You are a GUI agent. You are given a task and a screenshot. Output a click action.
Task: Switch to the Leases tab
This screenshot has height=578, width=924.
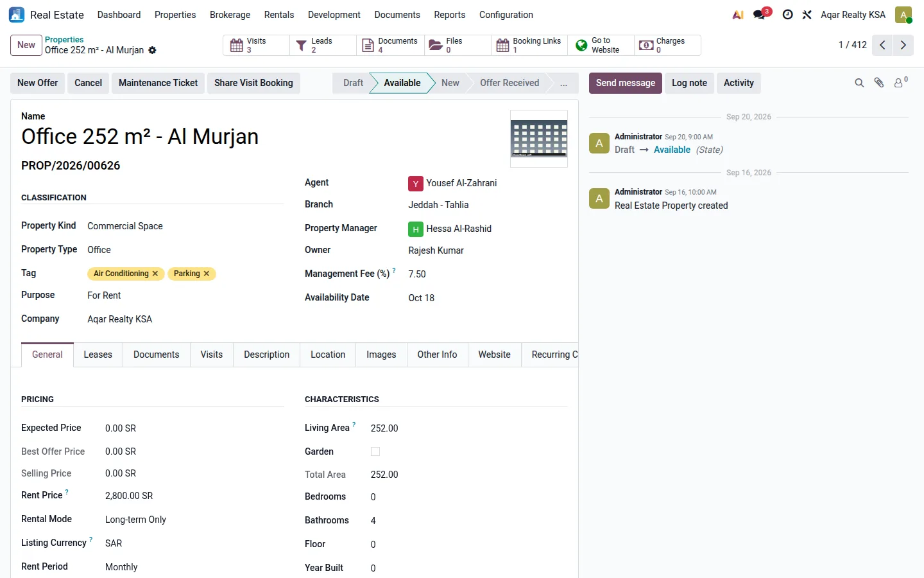click(x=98, y=355)
